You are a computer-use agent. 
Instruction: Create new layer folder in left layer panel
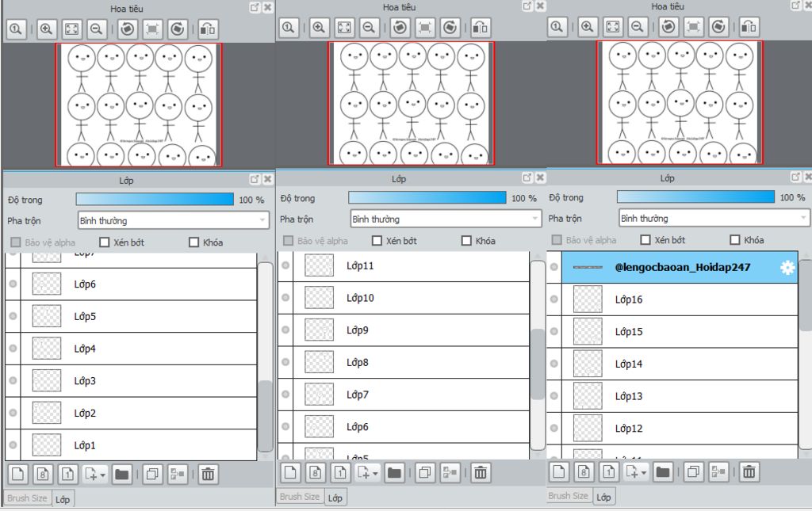click(121, 474)
